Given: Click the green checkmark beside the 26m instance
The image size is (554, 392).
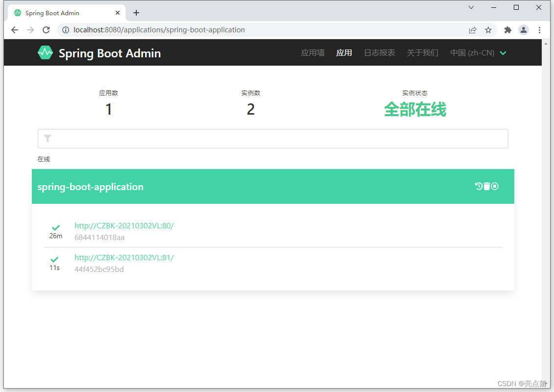Looking at the screenshot, I should pyautogui.click(x=55, y=226).
